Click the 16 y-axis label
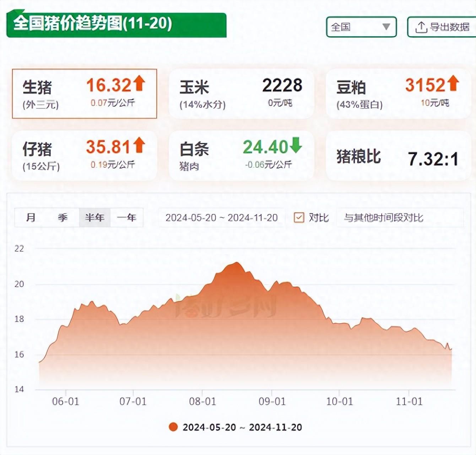 [19, 354]
